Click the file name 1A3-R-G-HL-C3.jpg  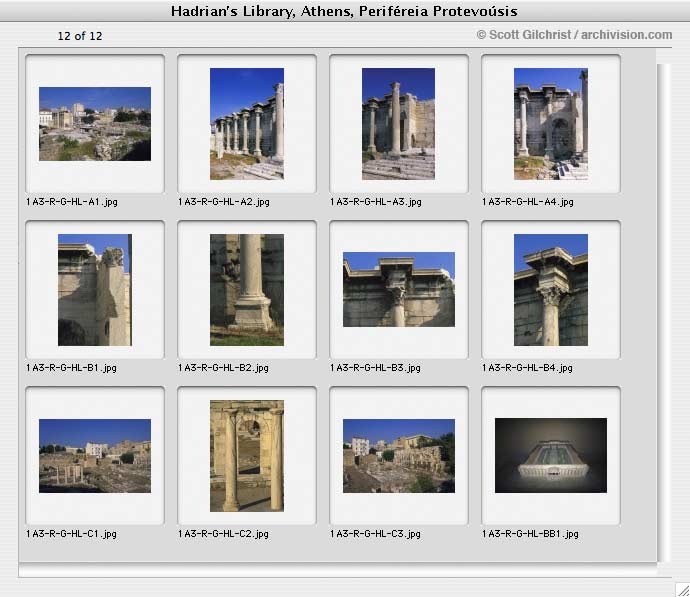pyautogui.click(x=375, y=534)
